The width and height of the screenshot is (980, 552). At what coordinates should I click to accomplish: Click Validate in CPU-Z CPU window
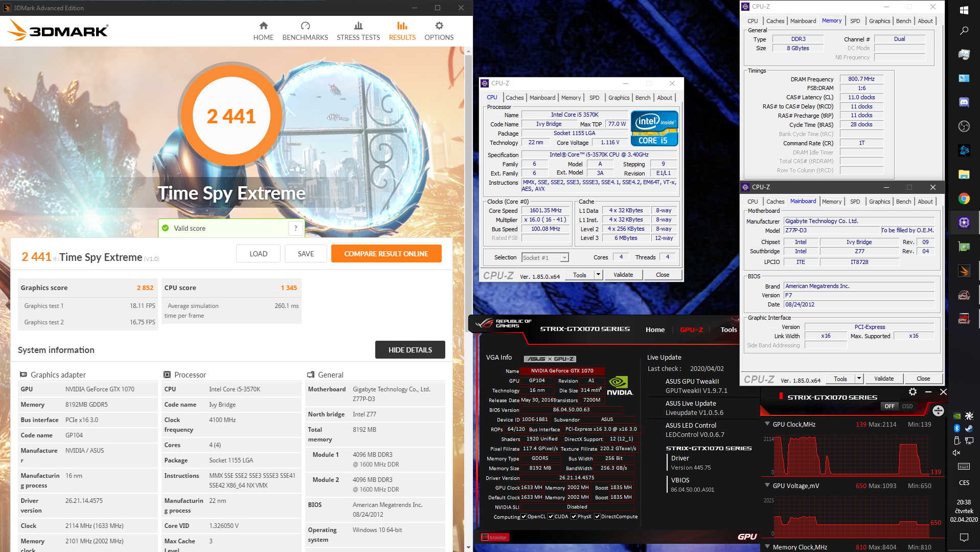[x=623, y=275]
